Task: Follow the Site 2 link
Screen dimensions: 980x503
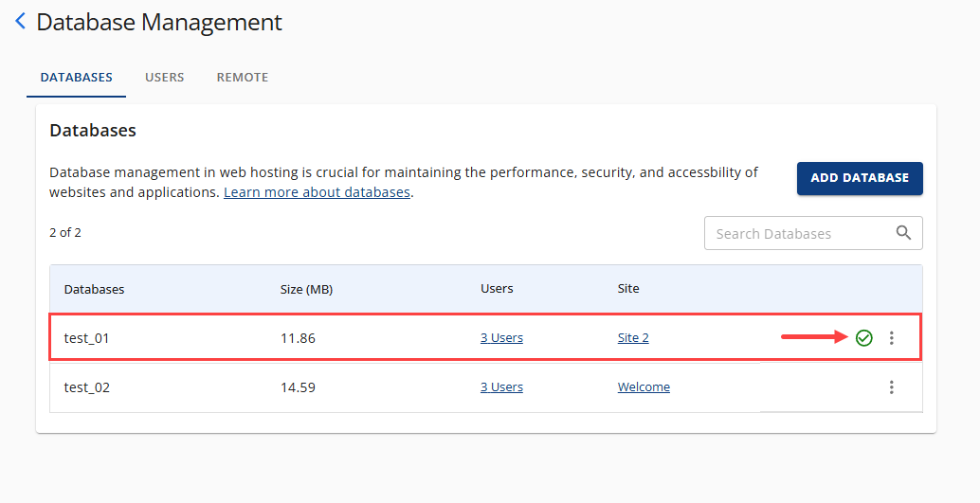Action: 633,338
